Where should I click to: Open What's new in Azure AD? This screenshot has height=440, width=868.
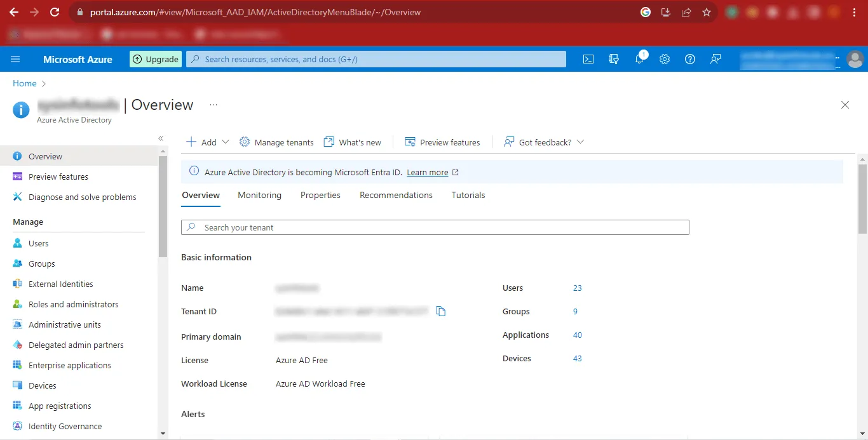[352, 142]
